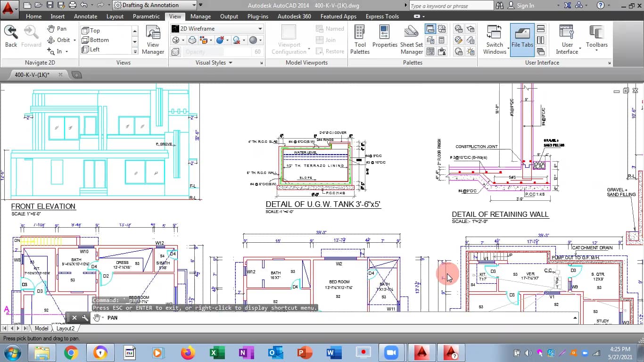Switch to the Annotate ribbon tab

coord(85,16)
